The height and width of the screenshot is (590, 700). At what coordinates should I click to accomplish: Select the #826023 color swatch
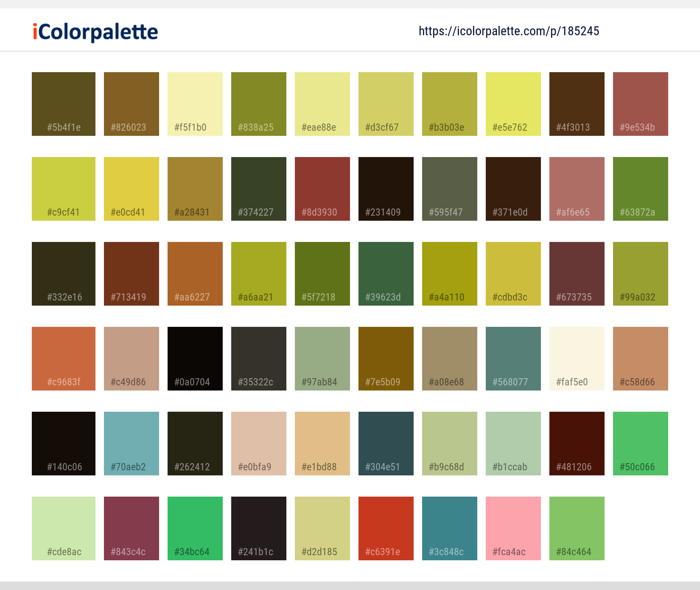pyautogui.click(x=132, y=104)
